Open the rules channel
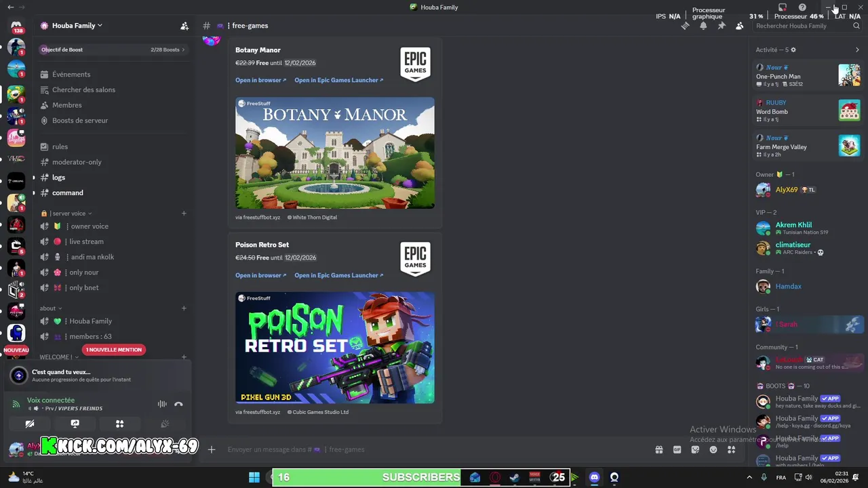 click(x=114, y=146)
